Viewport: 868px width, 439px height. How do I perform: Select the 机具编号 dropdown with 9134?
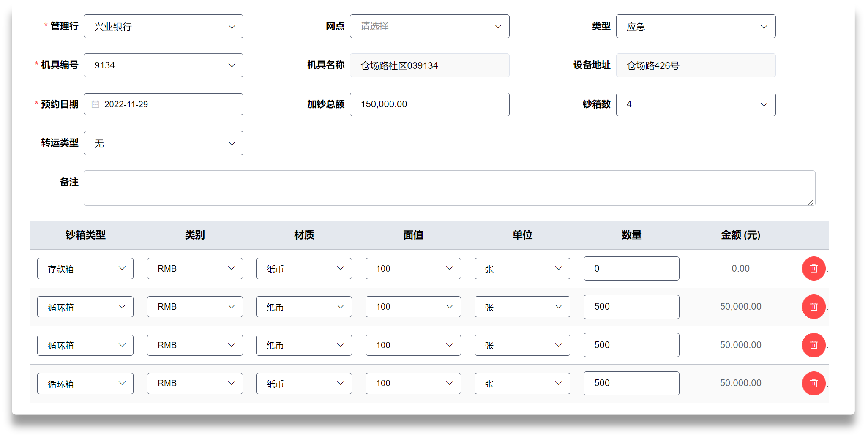pyautogui.click(x=163, y=65)
